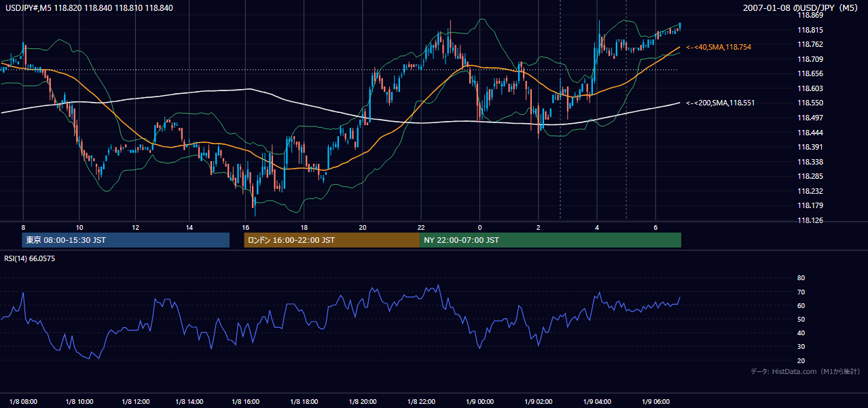Click RSI axis level 70
Screen dimensions: 868x408
801,292
